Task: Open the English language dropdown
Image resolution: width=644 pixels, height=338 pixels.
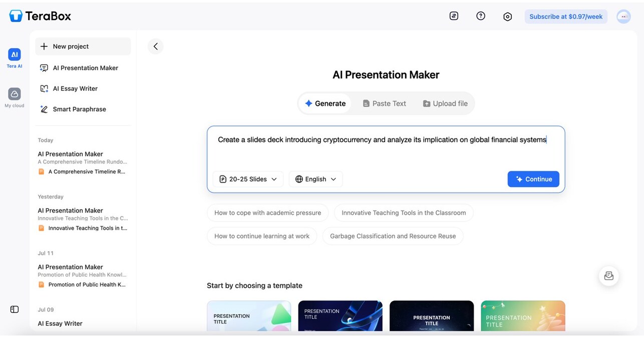Action: point(315,179)
